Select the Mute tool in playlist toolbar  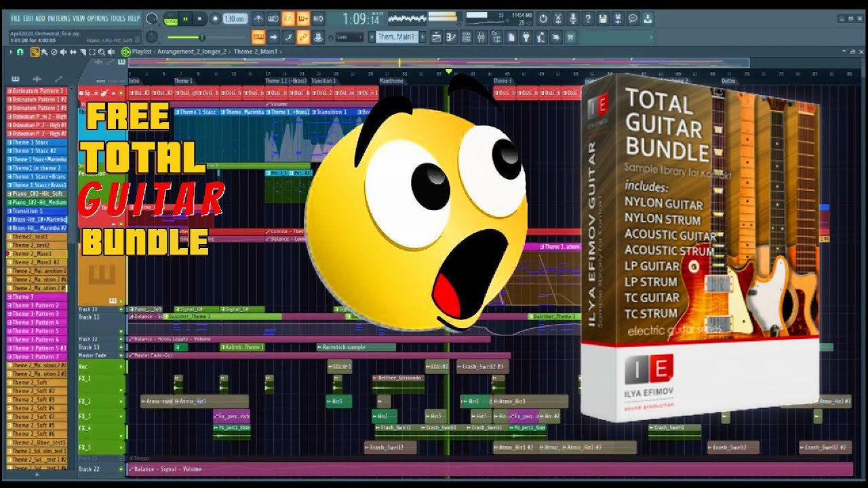[63, 52]
